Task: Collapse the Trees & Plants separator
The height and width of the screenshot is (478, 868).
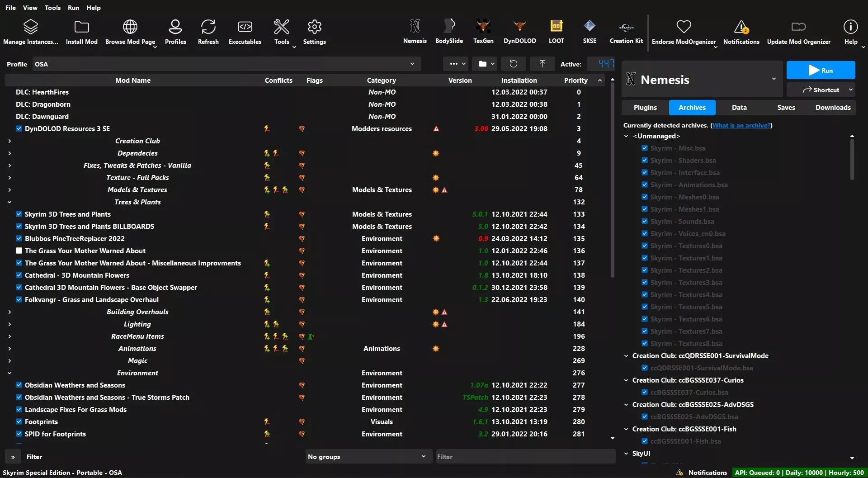Action: (9, 202)
